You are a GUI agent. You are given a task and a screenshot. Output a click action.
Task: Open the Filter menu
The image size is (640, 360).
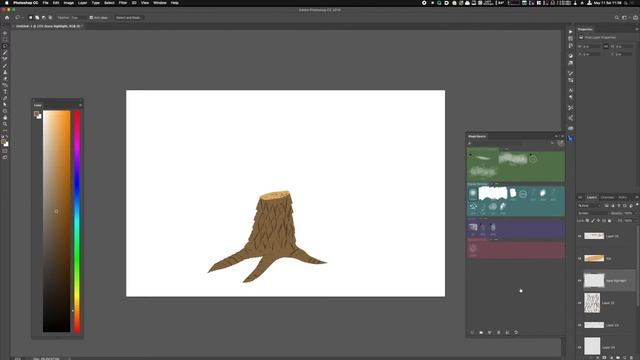123,3
